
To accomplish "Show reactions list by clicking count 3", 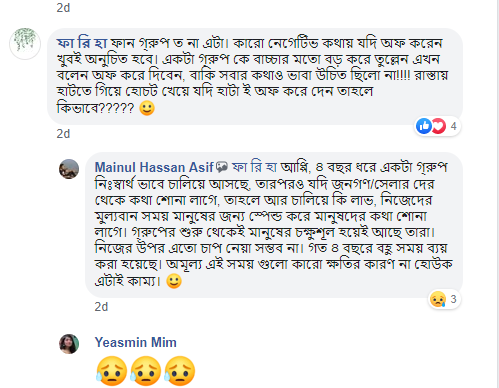I will pyautogui.click(x=453, y=299).
